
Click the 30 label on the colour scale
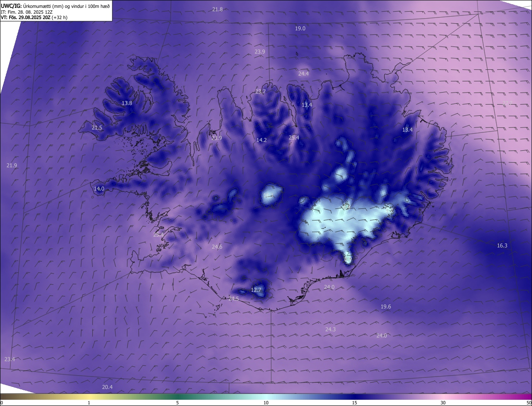[x=443, y=403]
